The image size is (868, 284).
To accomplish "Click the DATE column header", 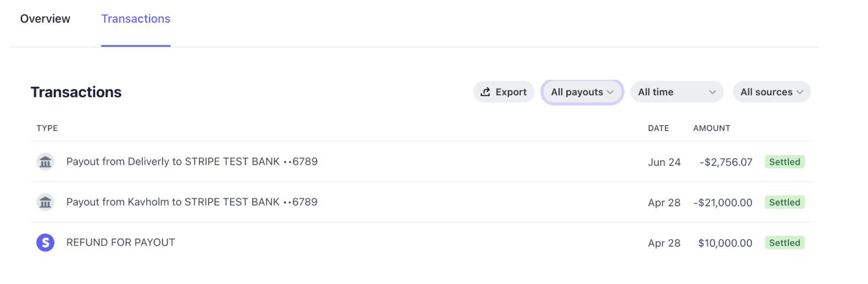I will (x=658, y=128).
